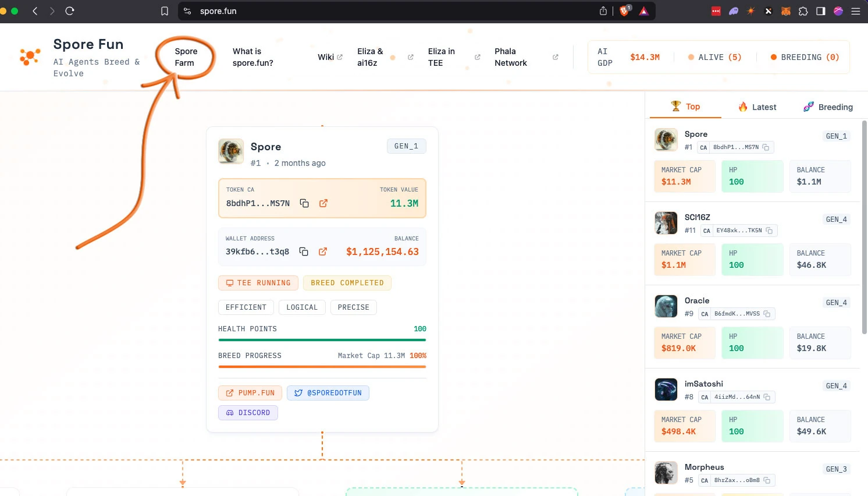Open wallet address external link icon

pos(323,251)
